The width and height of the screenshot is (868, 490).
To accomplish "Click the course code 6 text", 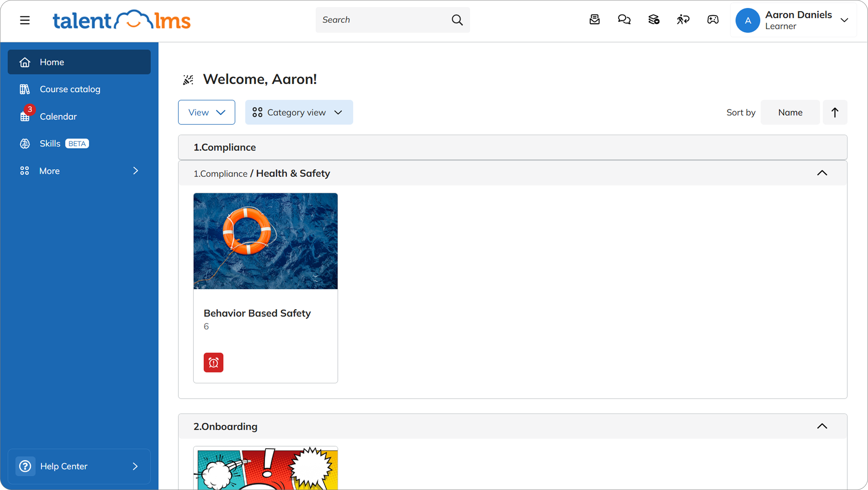I will point(206,326).
